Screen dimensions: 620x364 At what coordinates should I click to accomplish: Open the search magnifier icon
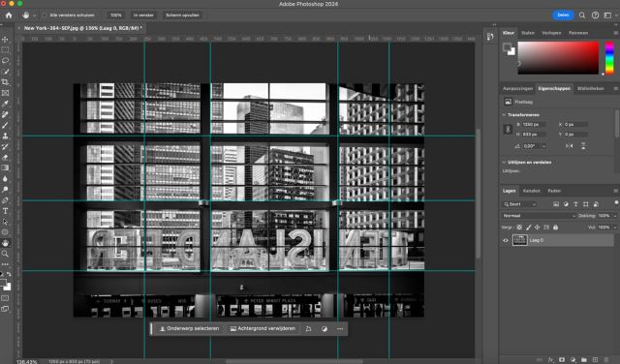pyautogui.click(x=582, y=15)
